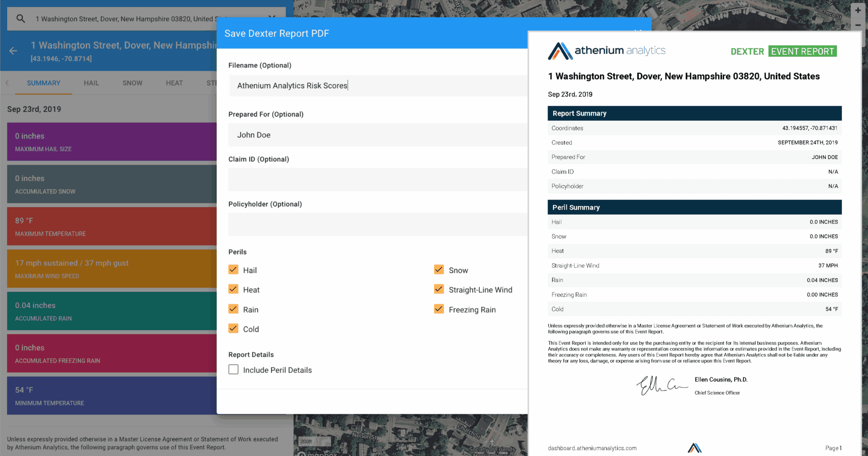Disable the Freezing Rain peril

439,309
